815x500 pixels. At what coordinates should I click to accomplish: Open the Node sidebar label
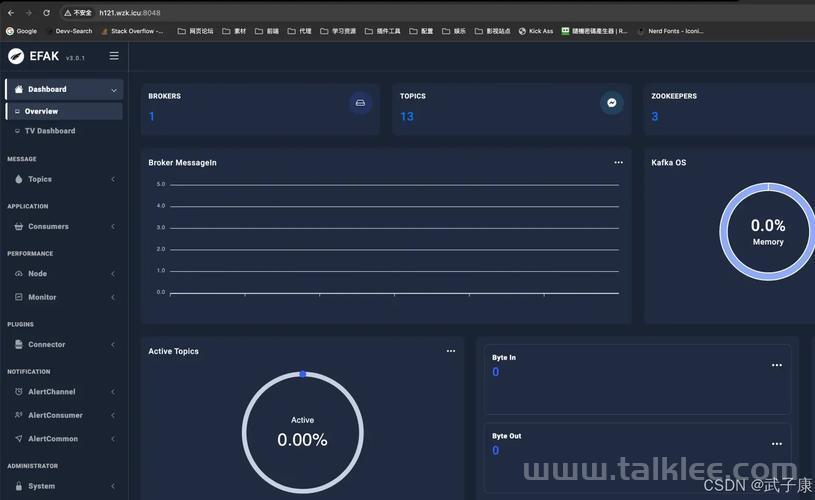pyautogui.click(x=37, y=274)
